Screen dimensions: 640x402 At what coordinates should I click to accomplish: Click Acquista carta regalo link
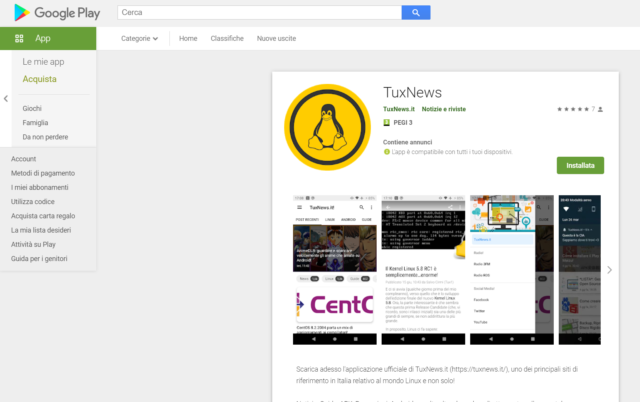coord(43,216)
